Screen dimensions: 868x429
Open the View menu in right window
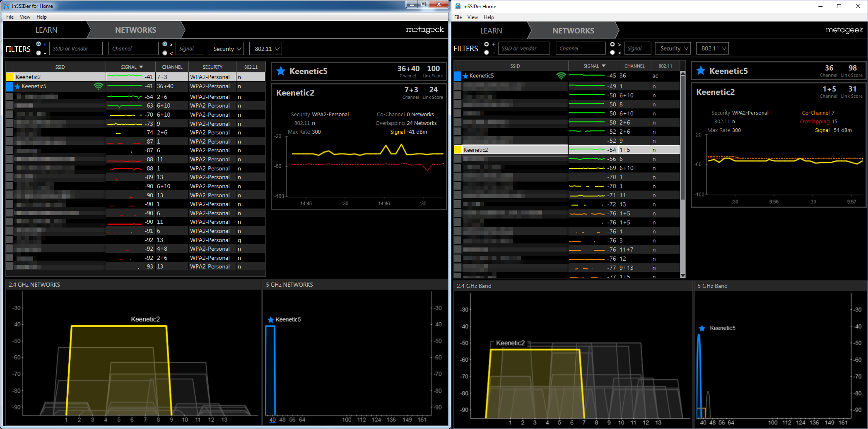click(x=473, y=17)
